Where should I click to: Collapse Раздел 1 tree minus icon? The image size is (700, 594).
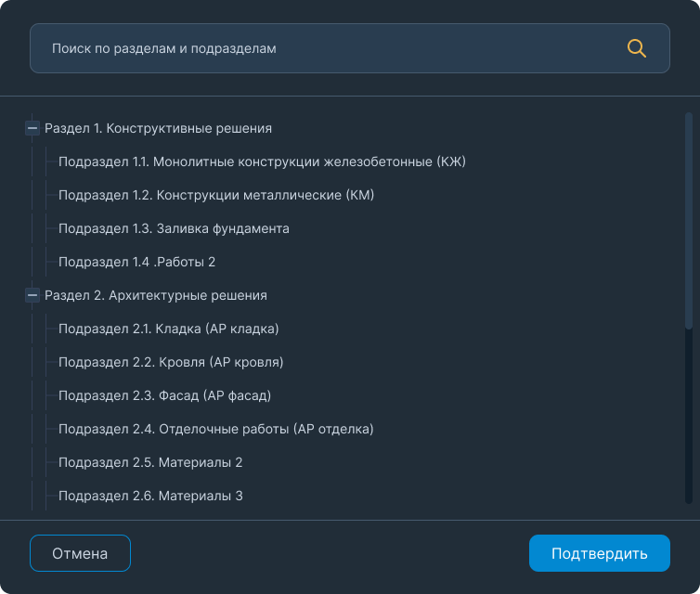point(32,129)
